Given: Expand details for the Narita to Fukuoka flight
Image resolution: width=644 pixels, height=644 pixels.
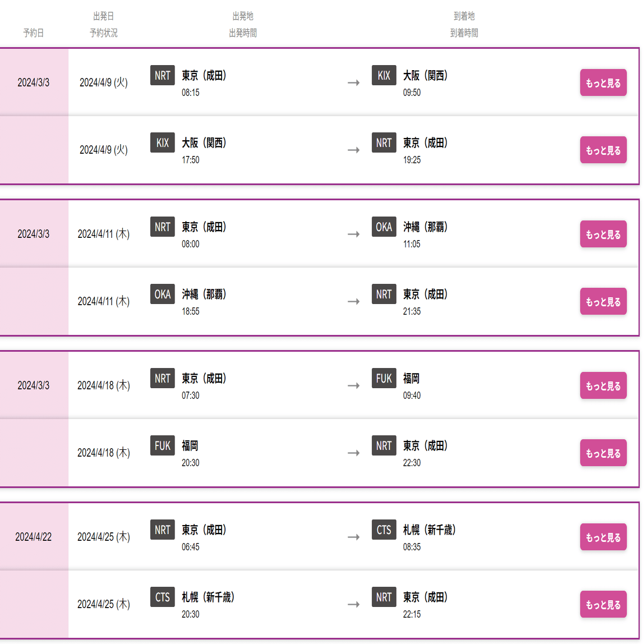Looking at the screenshot, I should pyautogui.click(x=603, y=386).
